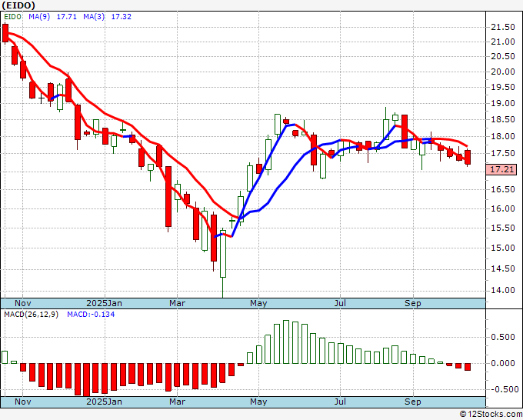
Task: Click the Mar label on price chart axis
Action: click(177, 303)
